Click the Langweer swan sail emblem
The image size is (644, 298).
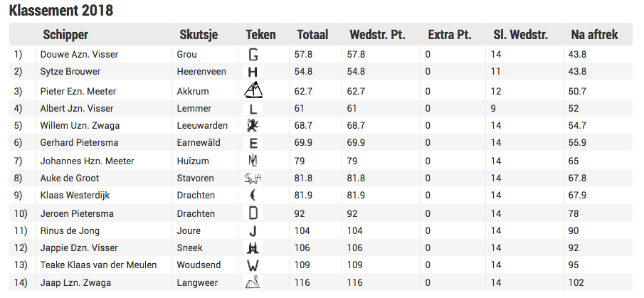253,282
